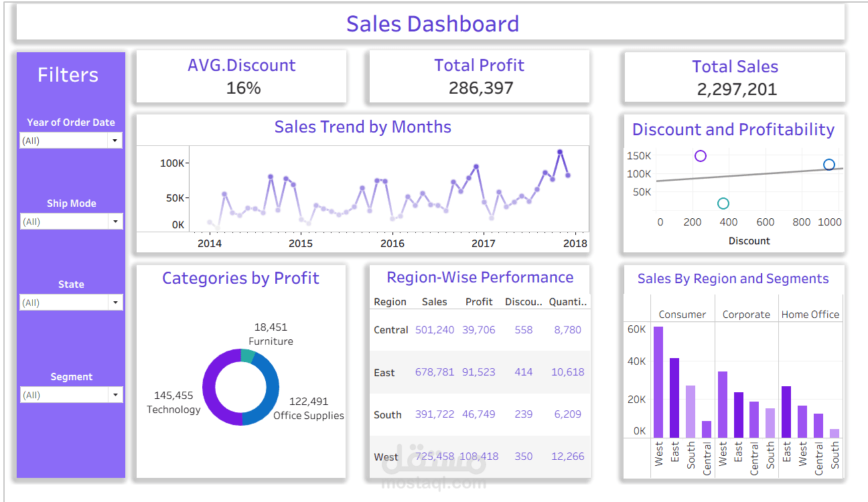Click the 2016 label on Sales Trend axis
This screenshot has width=868, height=502.
tap(392, 244)
